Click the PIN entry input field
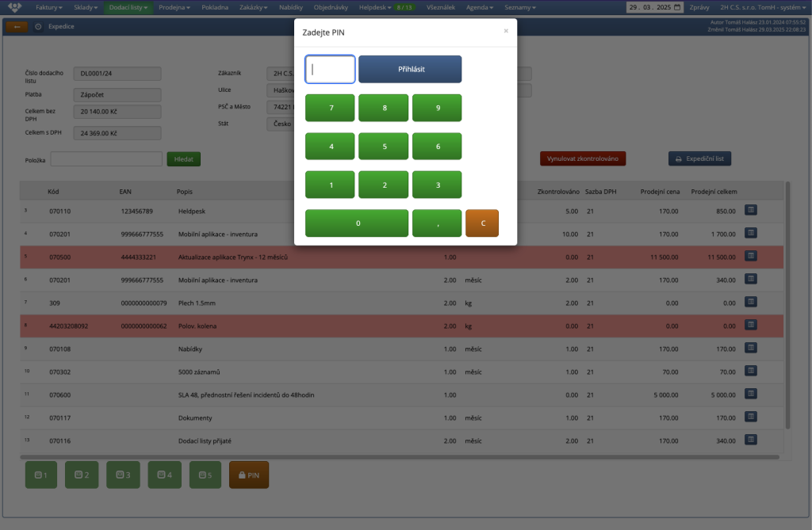The height and width of the screenshot is (530, 812). click(x=330, y=69)
